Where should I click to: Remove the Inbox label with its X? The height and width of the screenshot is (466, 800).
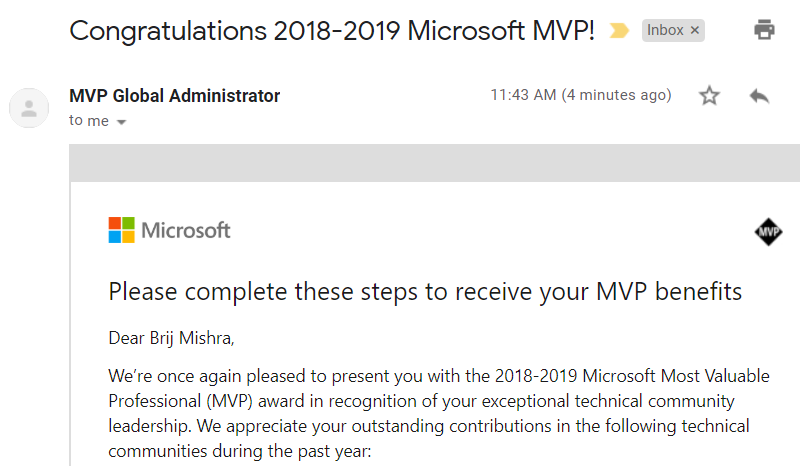[695, 31]
